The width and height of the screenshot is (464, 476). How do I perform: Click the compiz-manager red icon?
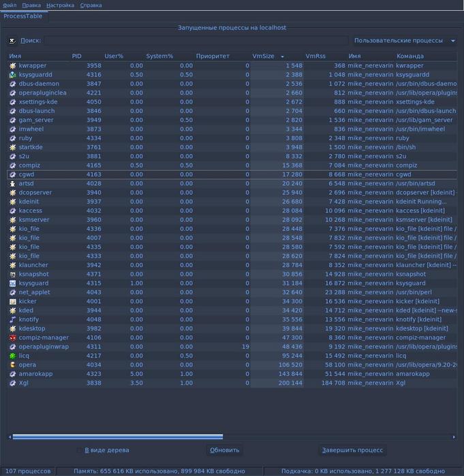(12, 338)
